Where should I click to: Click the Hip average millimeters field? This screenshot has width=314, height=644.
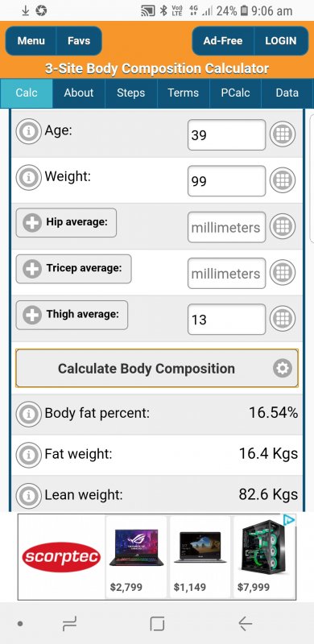[x=226, y=227]
